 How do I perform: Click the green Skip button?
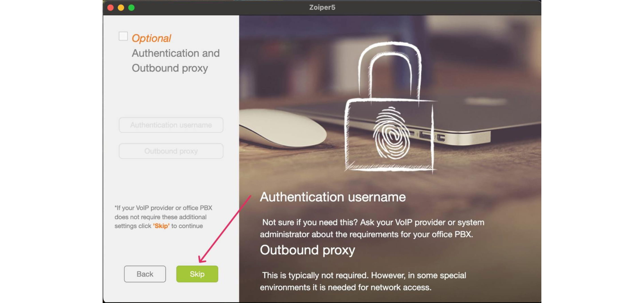(197, 274)
